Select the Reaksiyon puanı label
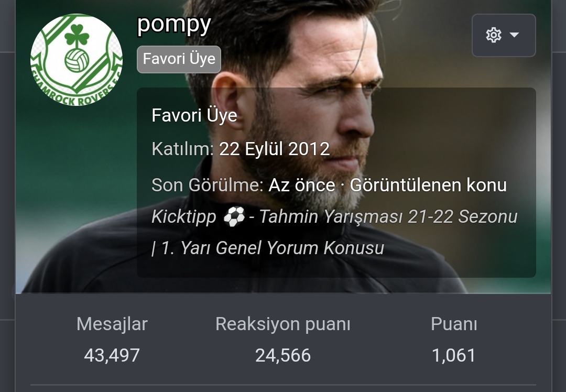 [282, 324]
